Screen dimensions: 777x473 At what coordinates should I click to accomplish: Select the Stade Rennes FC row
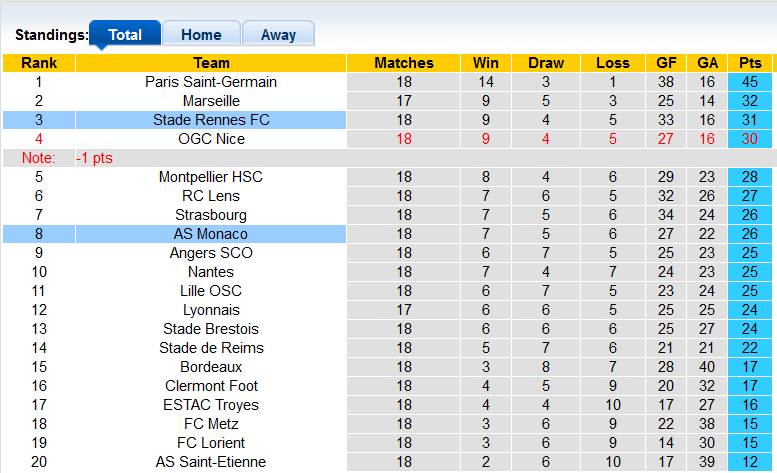211,120
